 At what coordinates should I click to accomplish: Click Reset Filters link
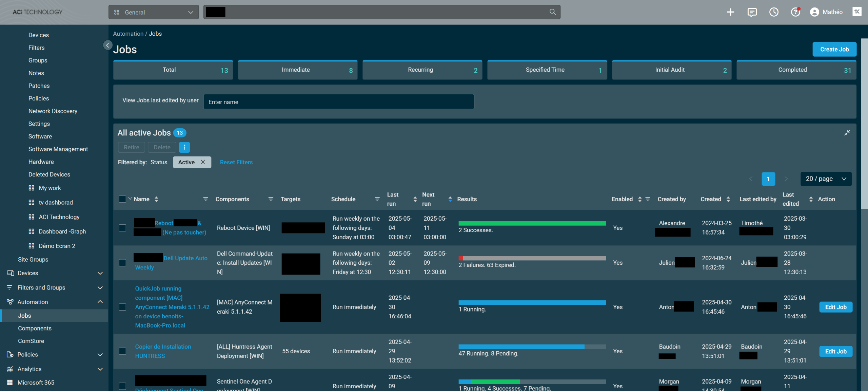pyautogui.click(x=236, y=162)
